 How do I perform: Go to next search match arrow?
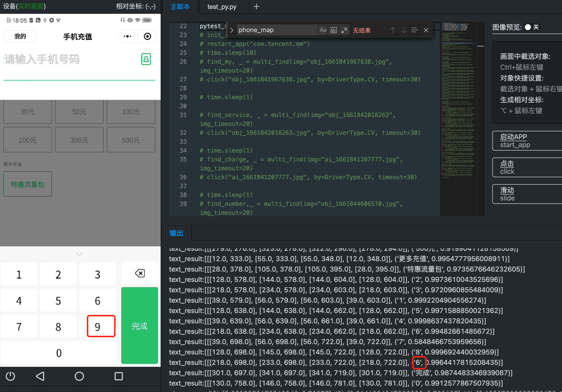pyautogui.click(x=404, y=30)
